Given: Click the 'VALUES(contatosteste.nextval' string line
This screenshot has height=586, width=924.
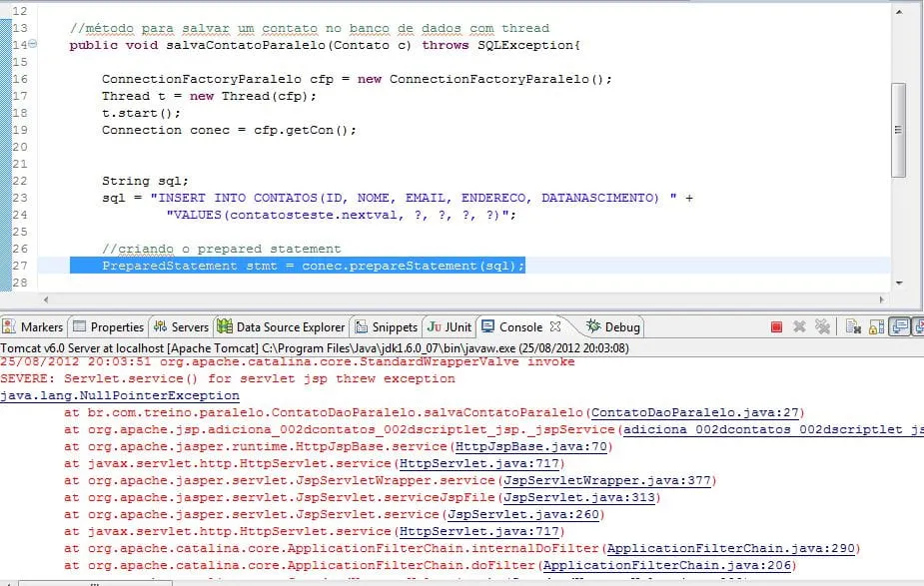Looking at the screenshot, I should 342,215.
